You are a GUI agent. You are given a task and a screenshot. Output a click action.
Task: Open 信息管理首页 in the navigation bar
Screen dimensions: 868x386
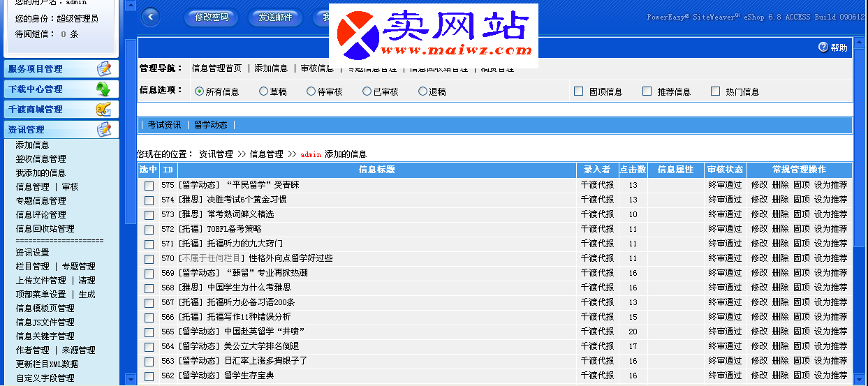pyautogui.click(x=216, y=68)
